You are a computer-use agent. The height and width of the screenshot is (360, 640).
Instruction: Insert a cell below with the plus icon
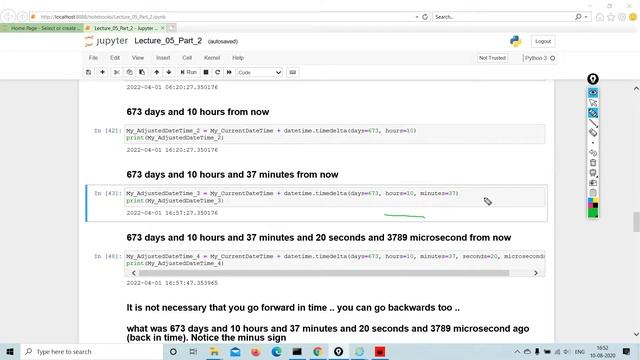coord(102,72)
